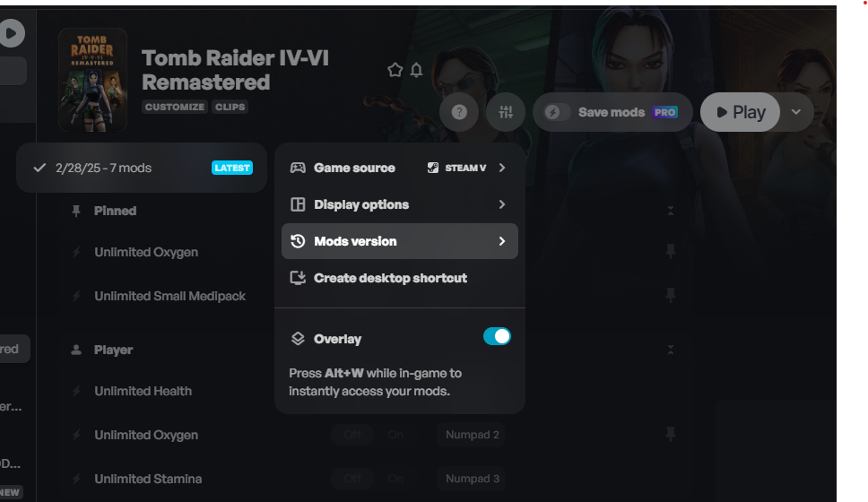Click the round play icon in the sidebar
The image size is (868, 502).
click(11, 33)
